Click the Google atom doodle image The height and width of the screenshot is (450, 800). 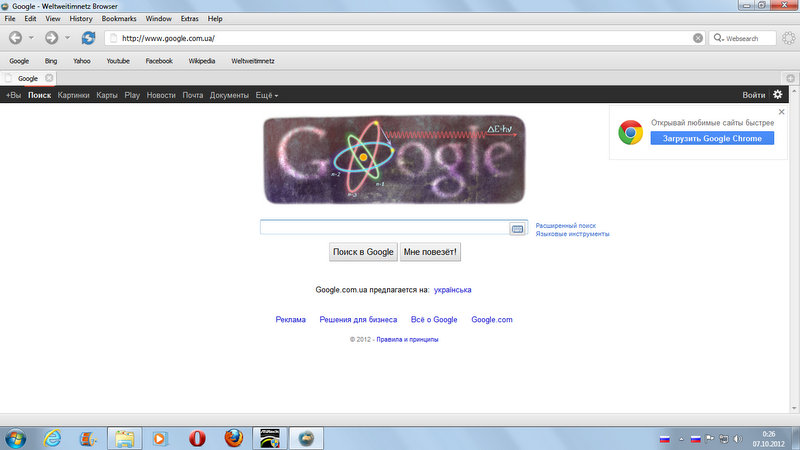click(394, 159)
